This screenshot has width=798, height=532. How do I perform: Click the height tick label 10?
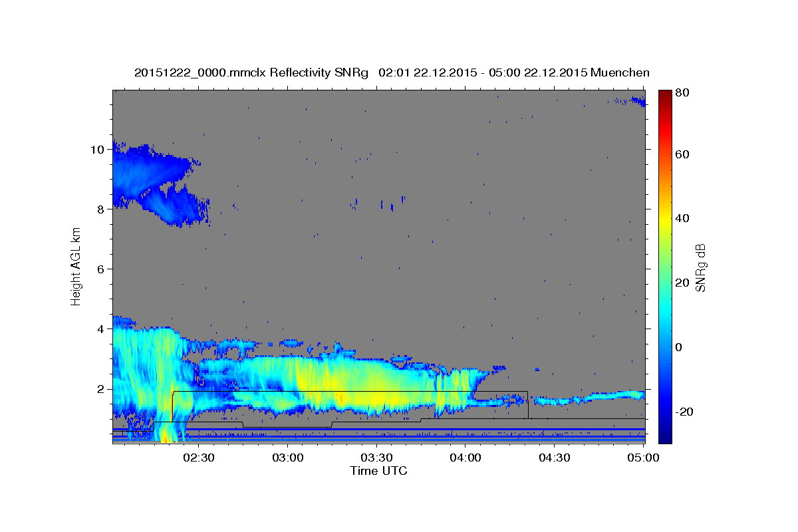[98, 150]
